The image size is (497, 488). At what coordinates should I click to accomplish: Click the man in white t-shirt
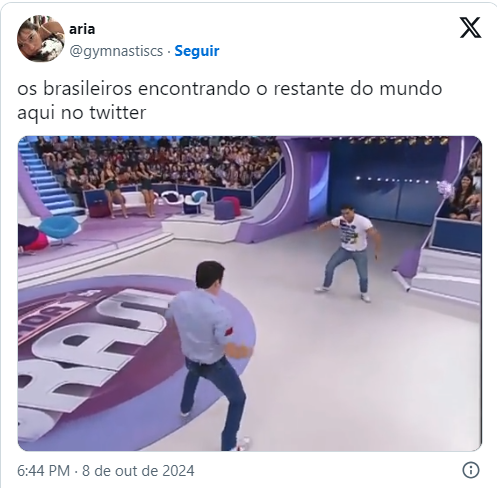click(349, 253)
